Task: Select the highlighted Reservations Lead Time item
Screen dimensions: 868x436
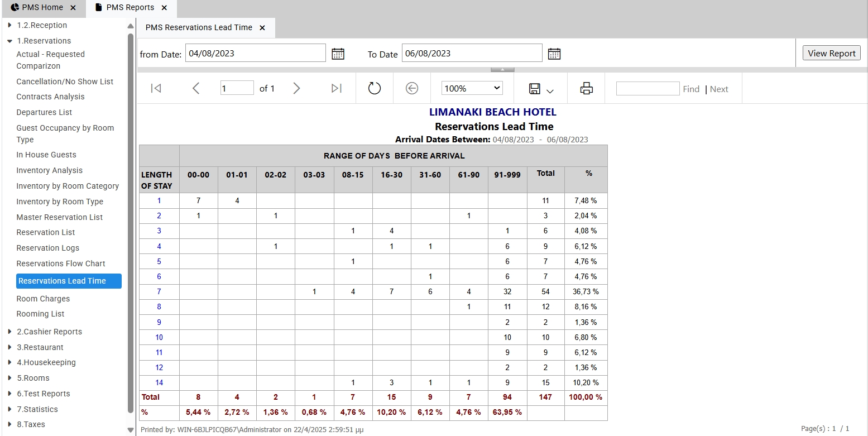Action: pos(69,281)
